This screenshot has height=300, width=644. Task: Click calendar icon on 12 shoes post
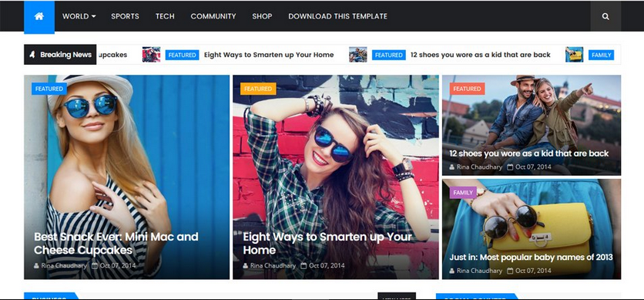click(510, 167)
